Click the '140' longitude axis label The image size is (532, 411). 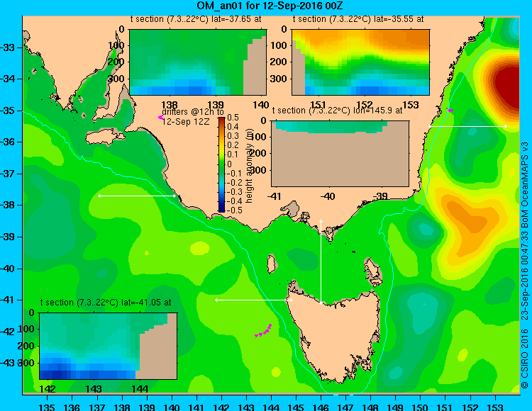pyautogui.click(x=172, y=407)
